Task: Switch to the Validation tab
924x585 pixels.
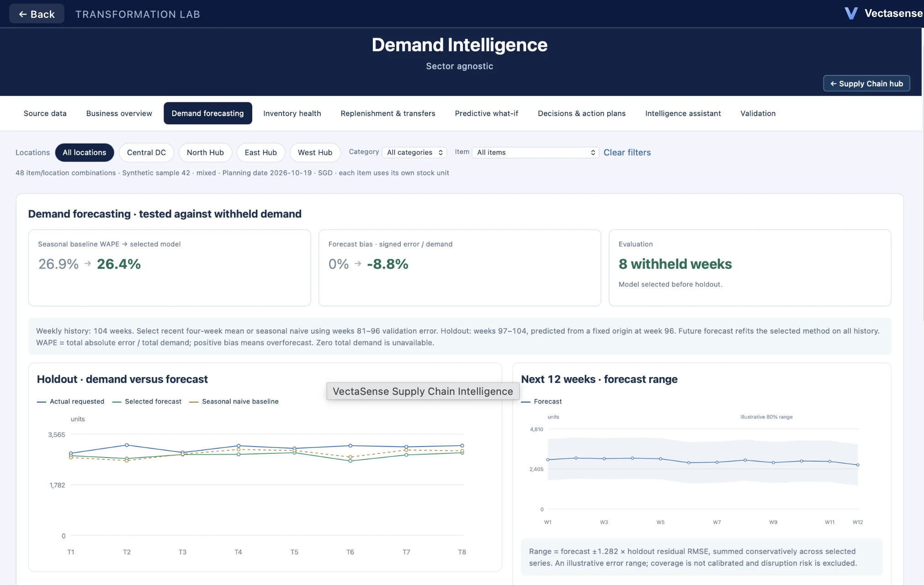Action: tap(758, 113)
